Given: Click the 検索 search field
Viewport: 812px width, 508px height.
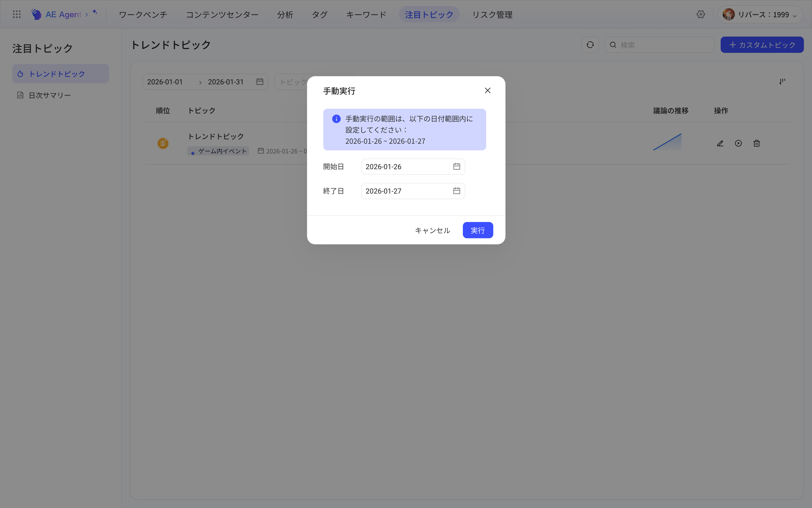Looking at the screenshot, I should [x=659, y=45].
